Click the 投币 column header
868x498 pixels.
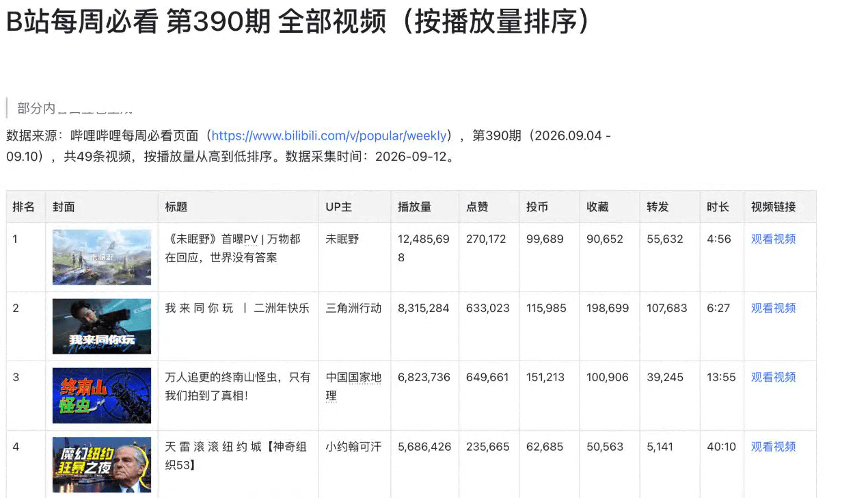[537, 207]
